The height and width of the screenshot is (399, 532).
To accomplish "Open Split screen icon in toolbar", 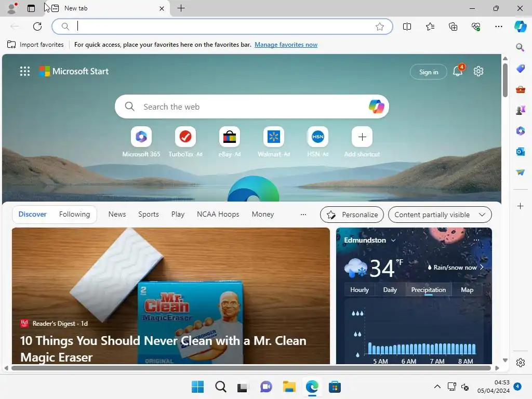I will [x=407, y=26].
